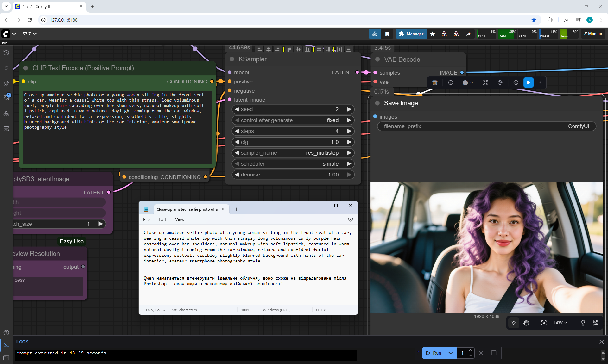Open the Edit menu in Notepad
The image size is (608, 364).
[x=162, y=219]
